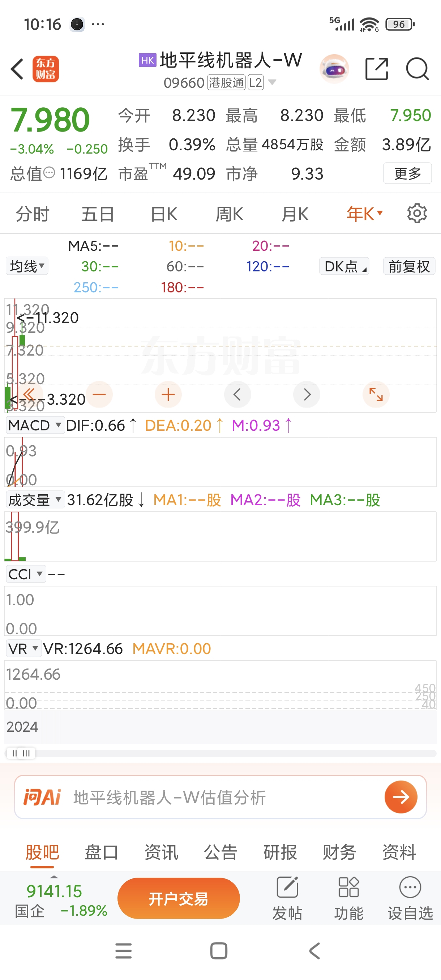Submit the 问Ai query with the arrow button
This screenshot has width=441, height=980.
pyautogui.click(x=401, y=797)
